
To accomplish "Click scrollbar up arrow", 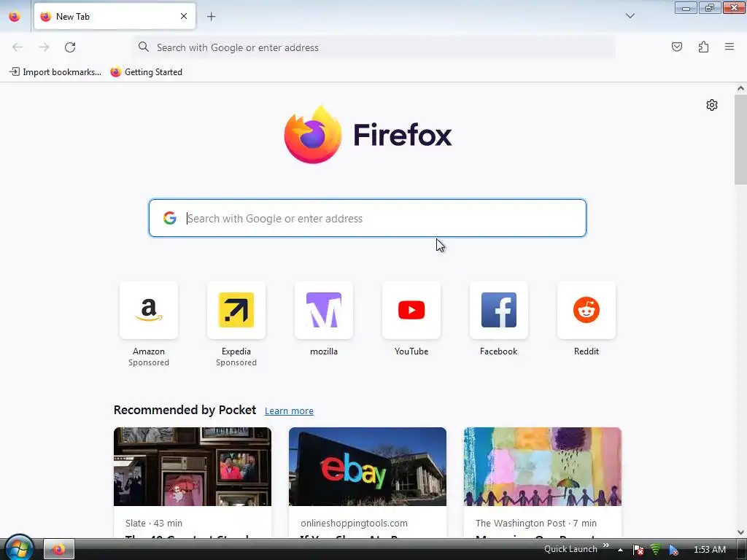I will pos(740,88).
